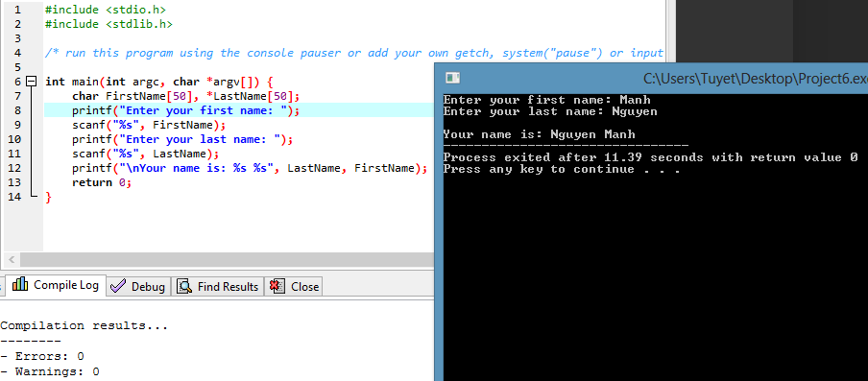This screenshot has height=381, width=868.
Task: Click line number 4 in the gutter
Action: [x=18, y=53]
